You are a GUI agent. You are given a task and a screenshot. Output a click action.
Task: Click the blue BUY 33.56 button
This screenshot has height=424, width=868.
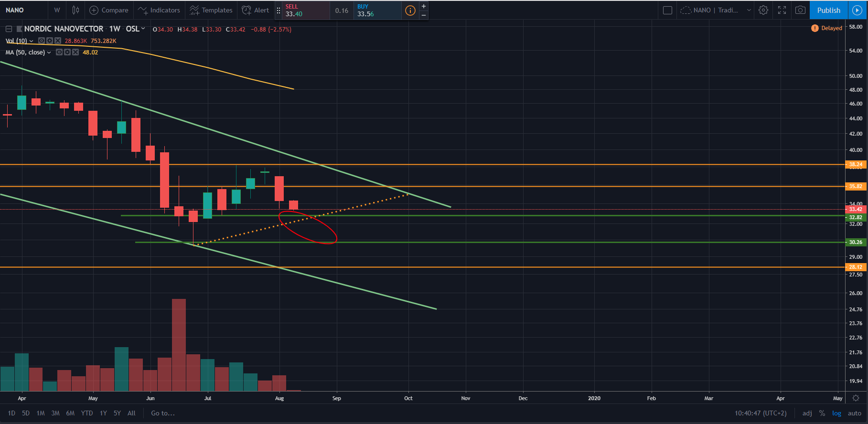tap(377, 10)
